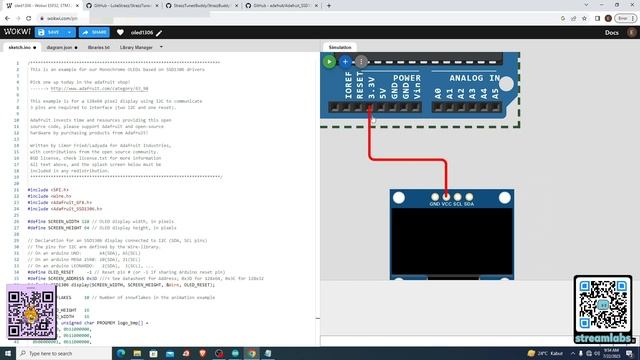Select the red wire between 3.3V and VCC
The width and height of the screenshot is (640, 360).
point(408,159)
